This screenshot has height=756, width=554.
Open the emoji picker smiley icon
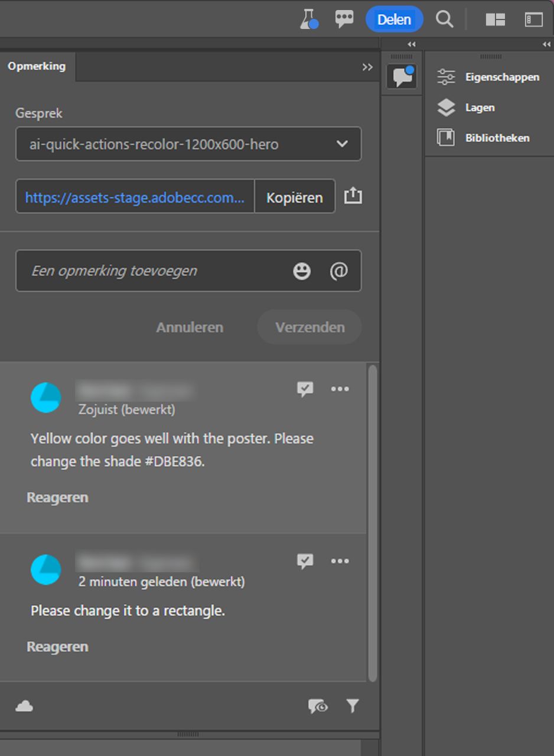302,271
